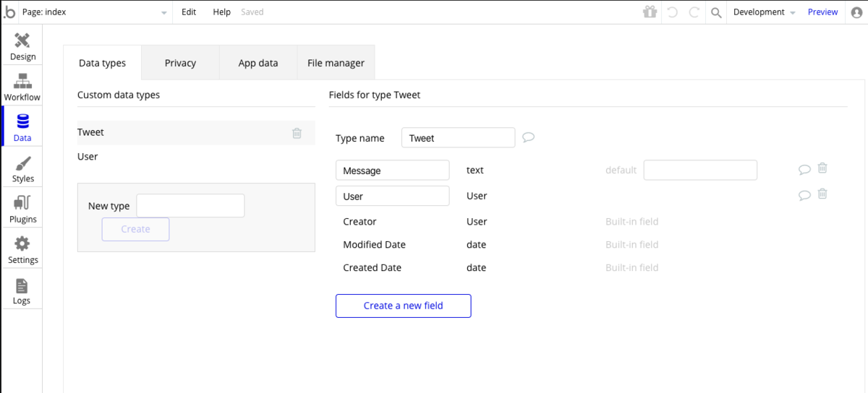Click the New type input field
This screenshot has width=868, height=393.
(x=190, y=206)
